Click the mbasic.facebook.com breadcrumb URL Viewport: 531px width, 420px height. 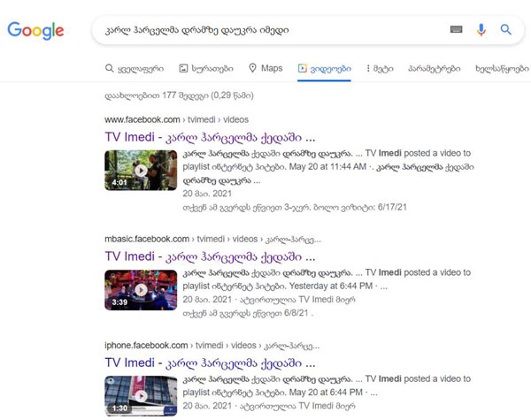point(147,239)
